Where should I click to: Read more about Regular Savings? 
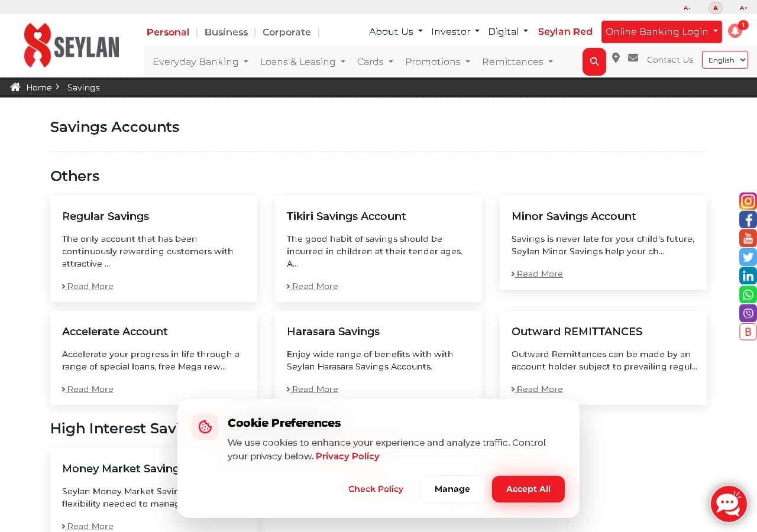click(x=88, y=286)
